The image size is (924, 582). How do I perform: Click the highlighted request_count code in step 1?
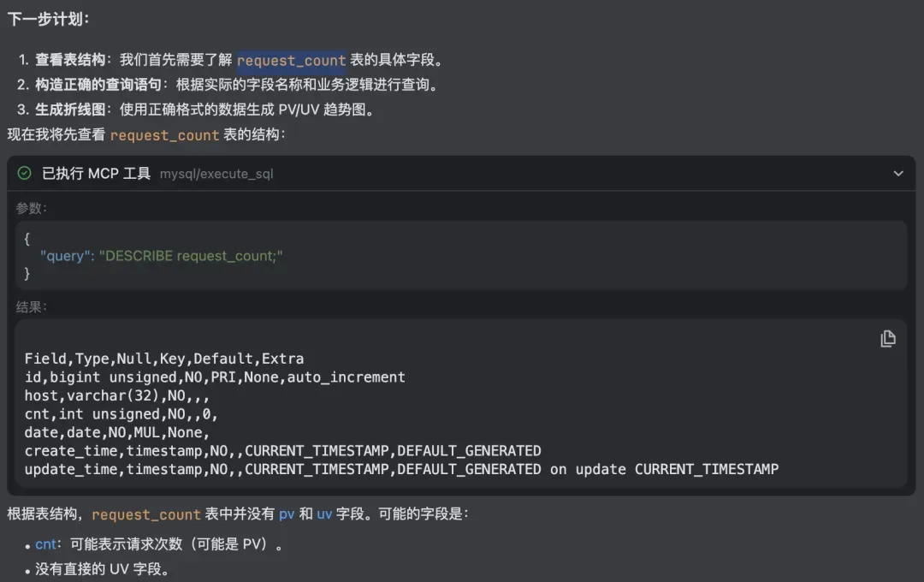click(291, 60)
